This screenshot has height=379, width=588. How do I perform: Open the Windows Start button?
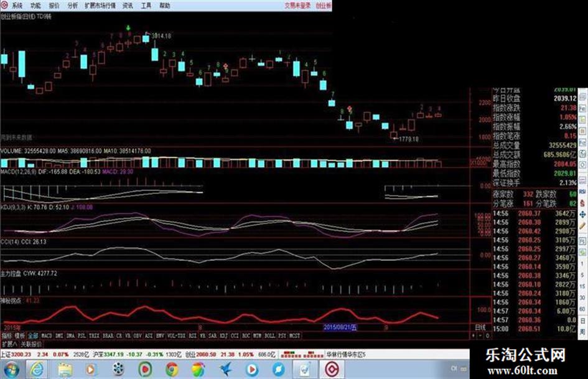coord(12,370)
